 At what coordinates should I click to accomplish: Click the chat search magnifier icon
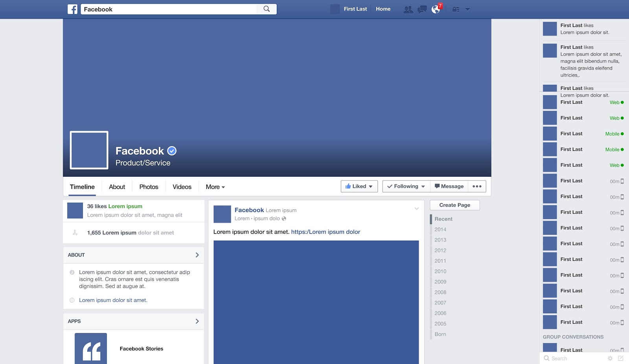pyautogui.click(x=546, y=358)
